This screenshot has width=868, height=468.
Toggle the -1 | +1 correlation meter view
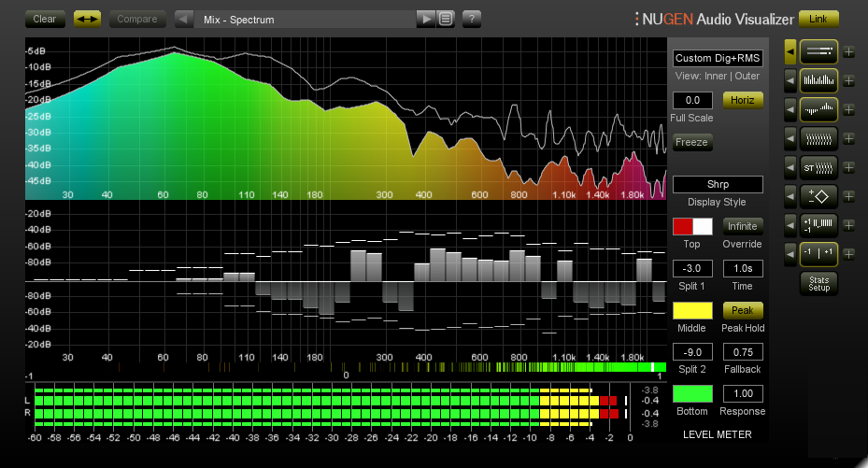click(x=818, y=254)
